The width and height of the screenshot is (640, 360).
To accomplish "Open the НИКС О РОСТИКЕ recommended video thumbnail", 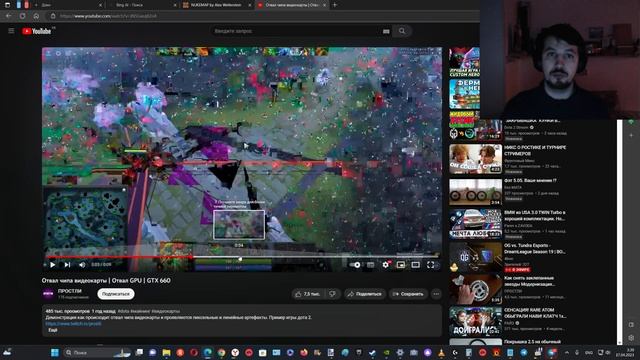I will [x=476, y=159].
